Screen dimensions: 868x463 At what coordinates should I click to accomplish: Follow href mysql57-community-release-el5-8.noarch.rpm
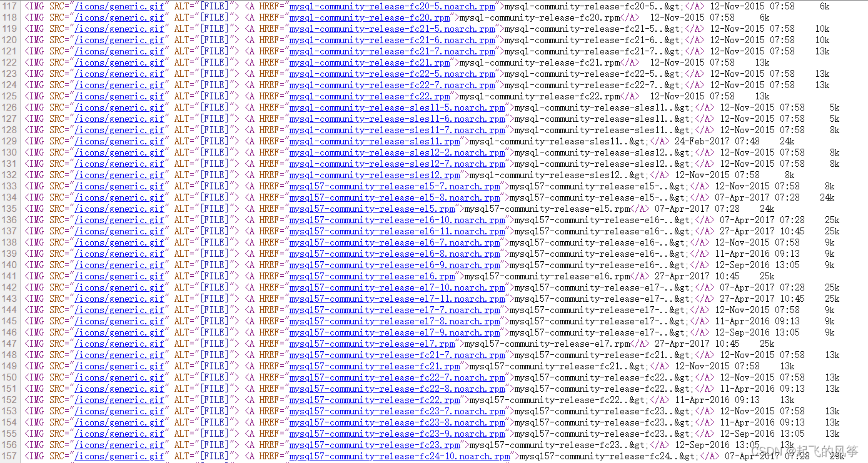(395, 197)
